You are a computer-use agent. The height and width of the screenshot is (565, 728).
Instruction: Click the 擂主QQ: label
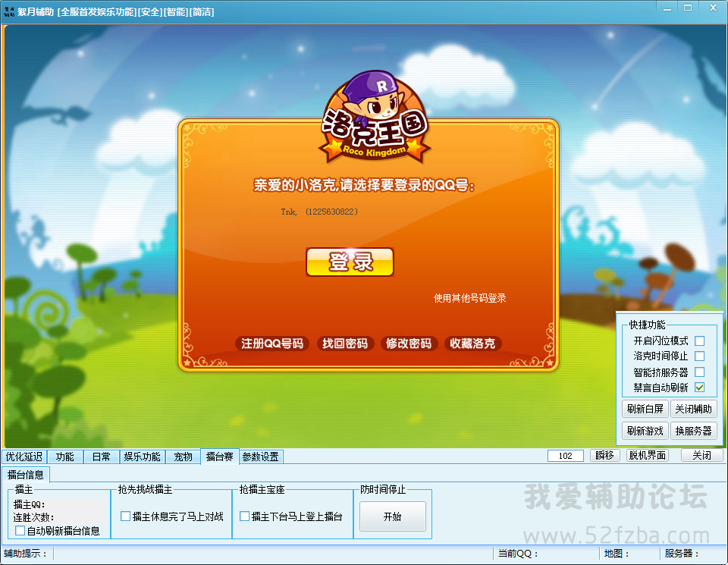point(30,504)
